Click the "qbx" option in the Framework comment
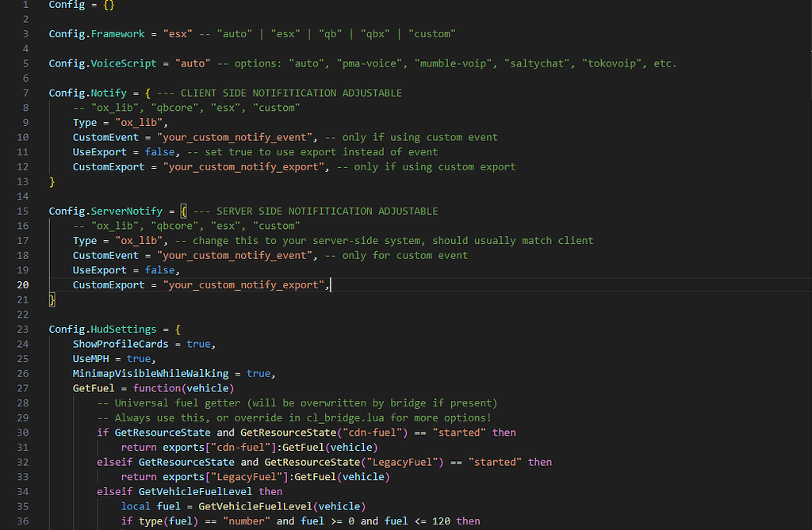This screenshot has height=530, width=812. [375, 33]
